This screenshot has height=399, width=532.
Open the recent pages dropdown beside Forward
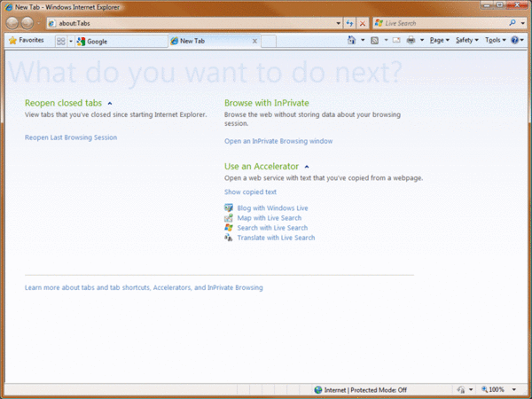tap(38, 23)
